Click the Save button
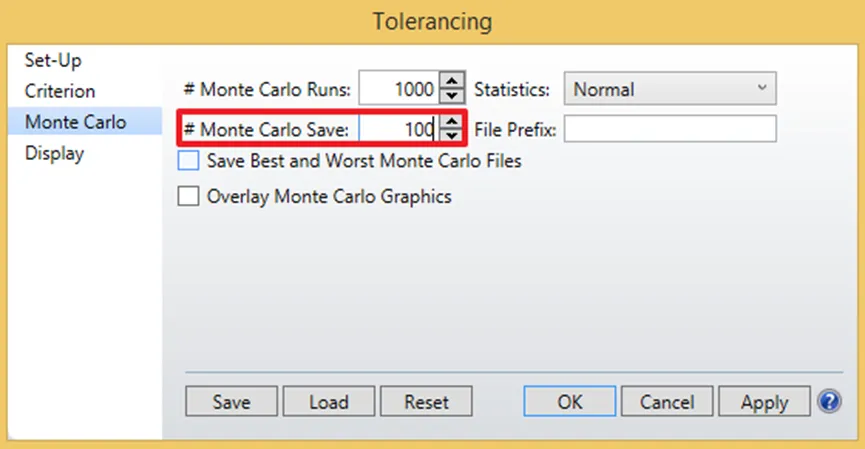This screenshot has width=865, height=449. 231,401
